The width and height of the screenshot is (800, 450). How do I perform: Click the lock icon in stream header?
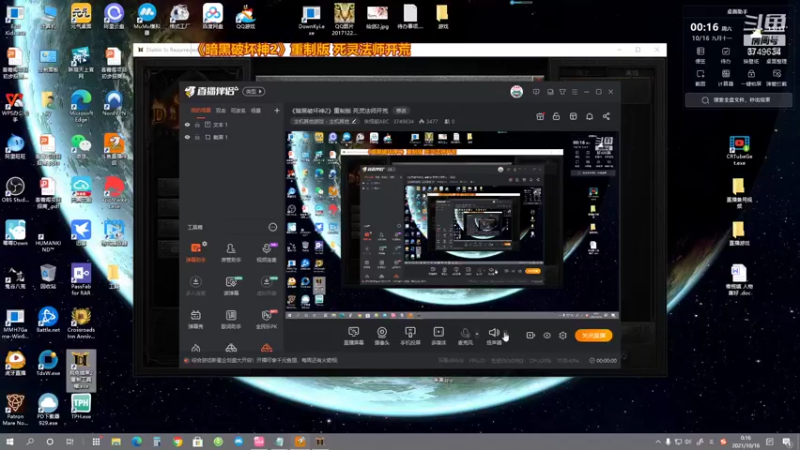(x=556, y=116)
